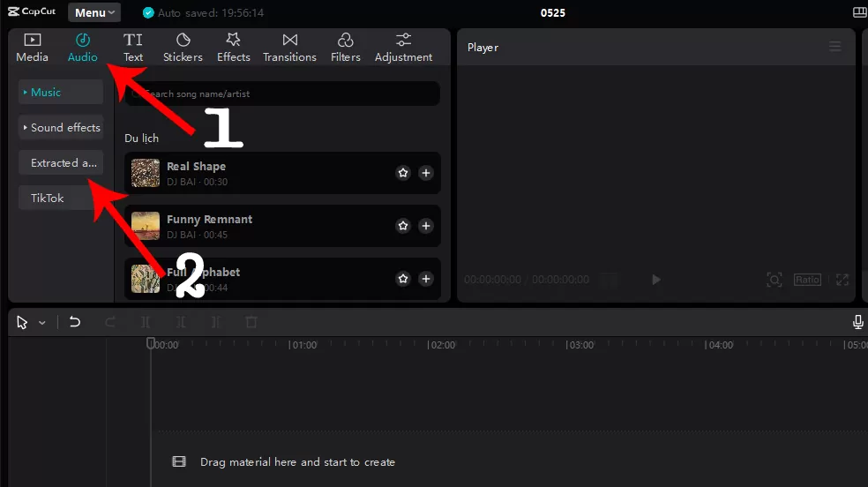Screen dimensions: 868x487
Task: Click the 01:00 timeline ruler mark
Action: coord(303,345)
